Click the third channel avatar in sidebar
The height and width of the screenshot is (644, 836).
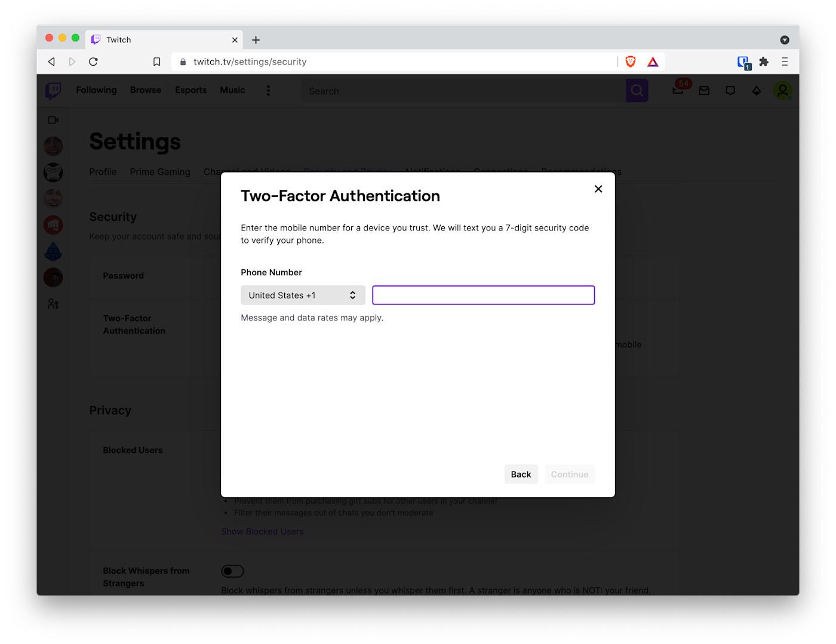[53, 198]
